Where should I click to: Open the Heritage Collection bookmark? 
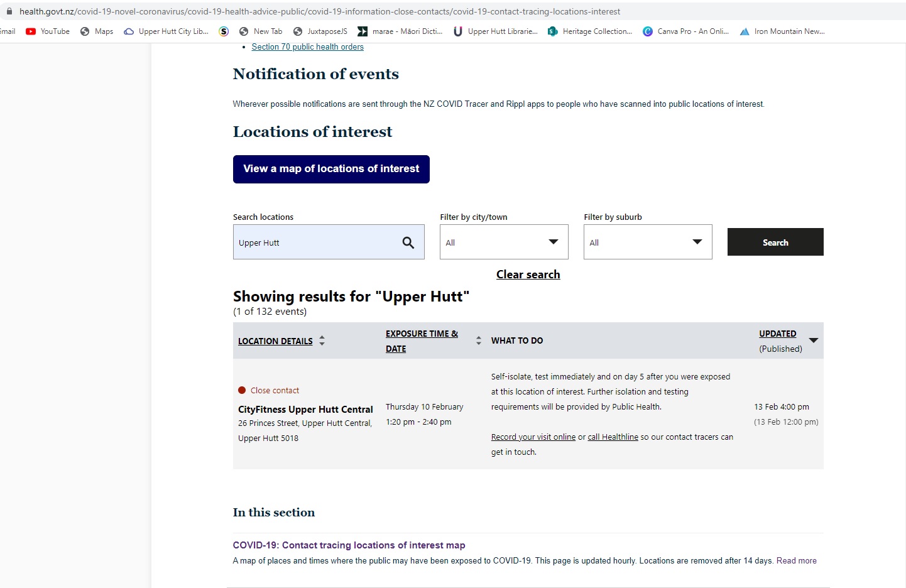[x=590, y=31]
